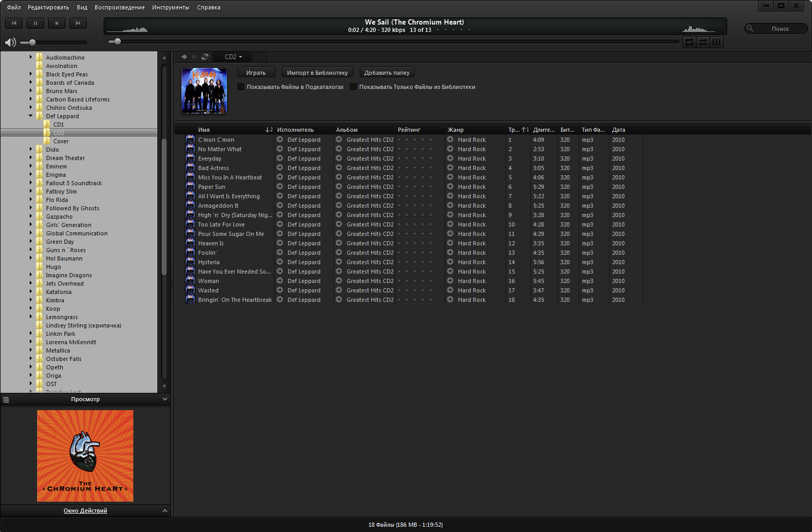Click genre link icon in Heaven Is row
This screenshot has height=532, width=812.
click(x=450, y=243)
